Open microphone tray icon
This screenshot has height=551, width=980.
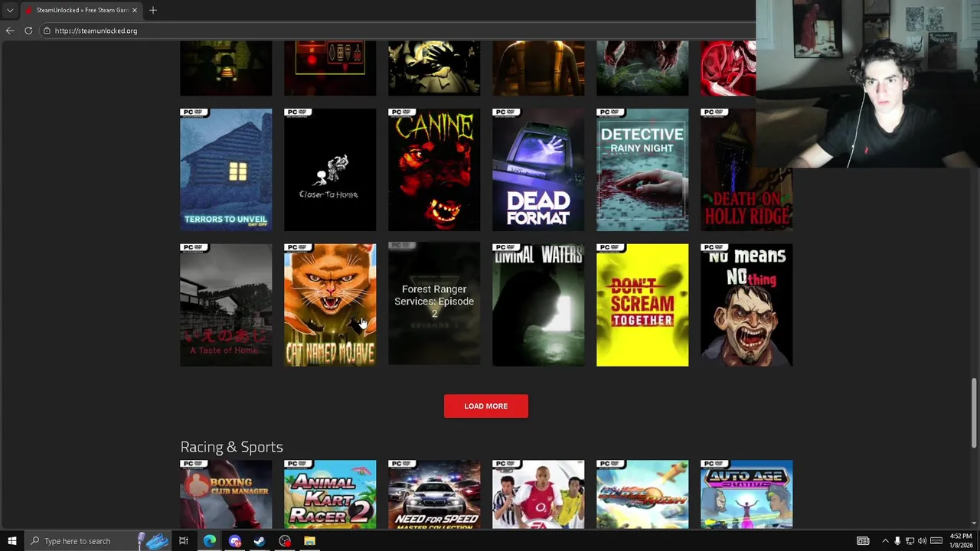tap(897, 541)
